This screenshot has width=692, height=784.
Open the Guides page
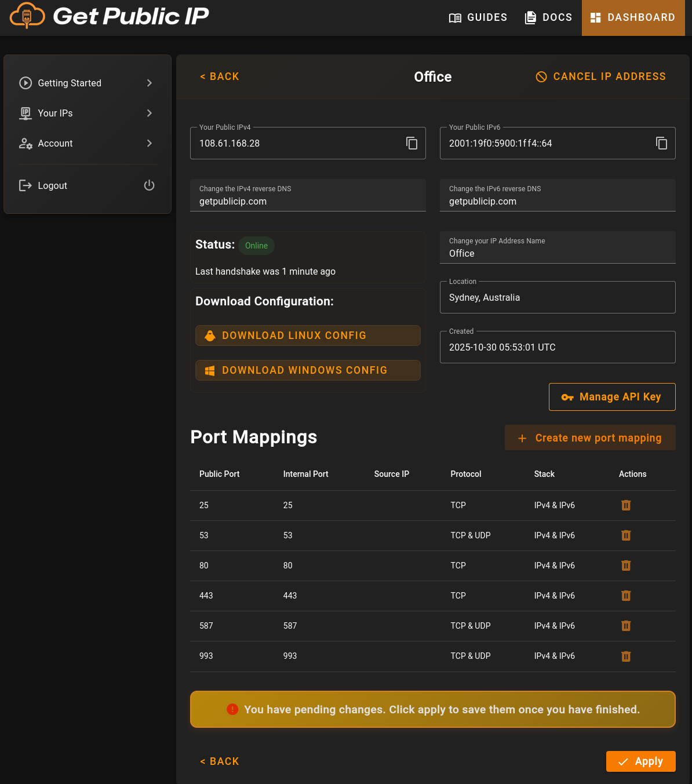click(x=478, y=17)
